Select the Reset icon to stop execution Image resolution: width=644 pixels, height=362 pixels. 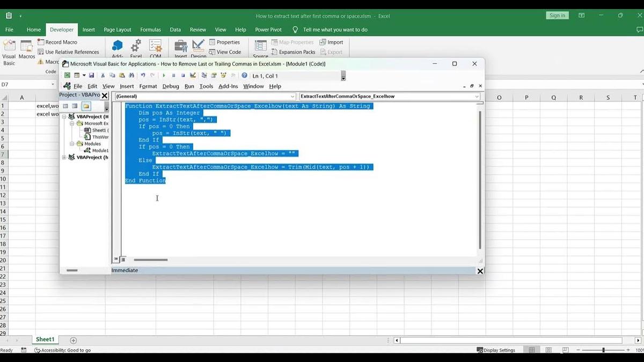click(182, 76)
